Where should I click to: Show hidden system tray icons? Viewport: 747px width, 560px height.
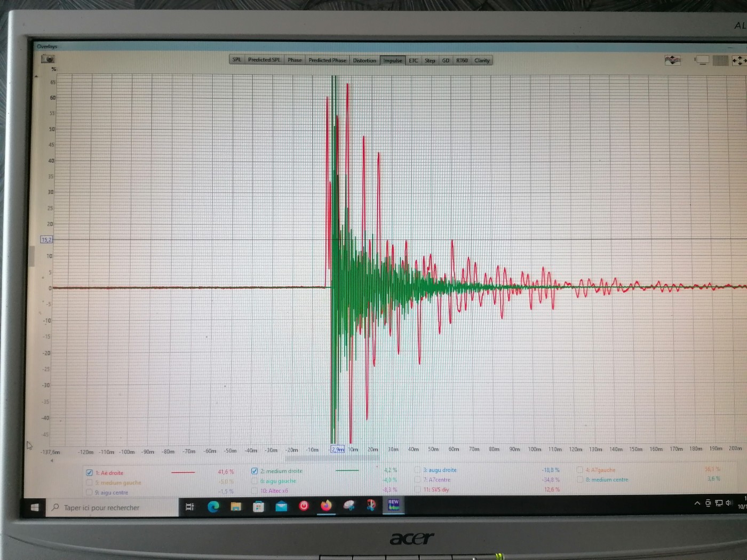tap(697, 503)
